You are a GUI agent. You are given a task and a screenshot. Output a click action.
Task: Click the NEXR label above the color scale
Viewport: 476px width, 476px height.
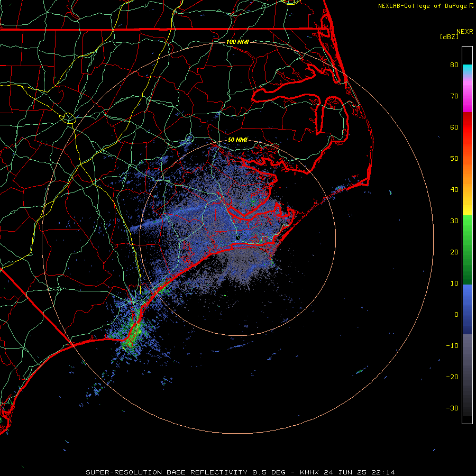pyautogui.click(x=464, y=32)
